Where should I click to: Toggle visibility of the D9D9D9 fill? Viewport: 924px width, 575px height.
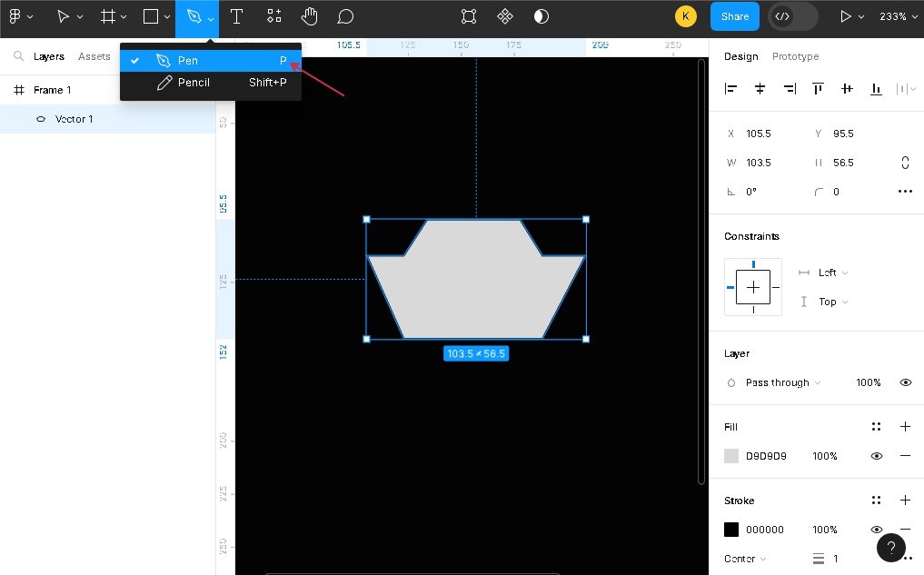pos(876,456)
